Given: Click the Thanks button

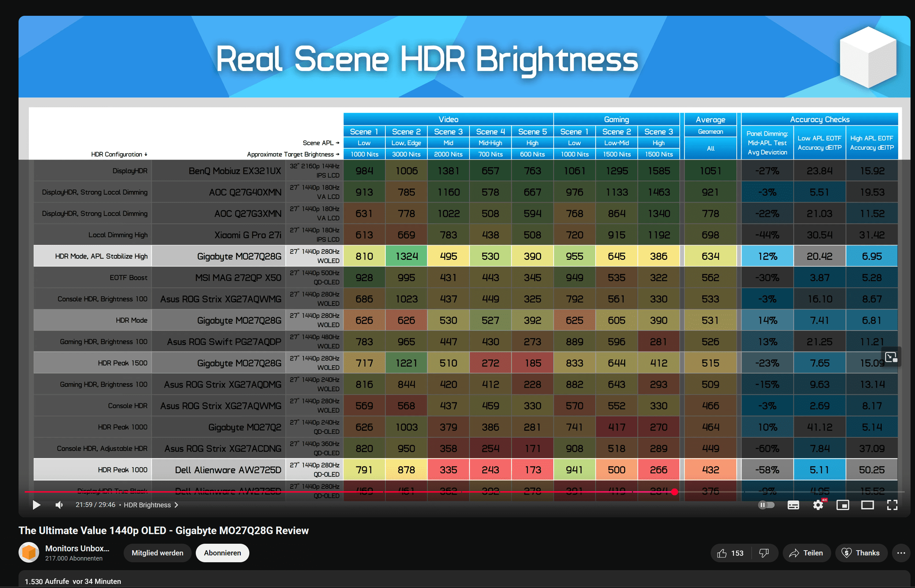Looking at the screenshot, I should 861,553.
